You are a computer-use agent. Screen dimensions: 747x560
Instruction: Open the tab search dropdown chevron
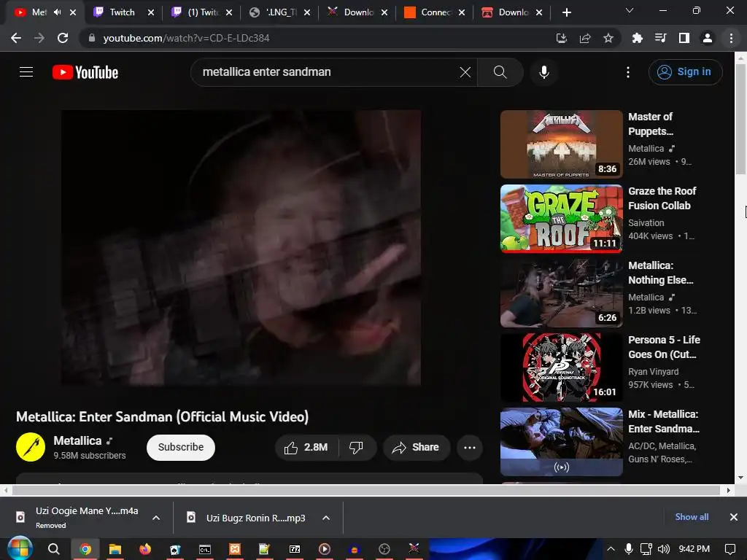[630, 10]
